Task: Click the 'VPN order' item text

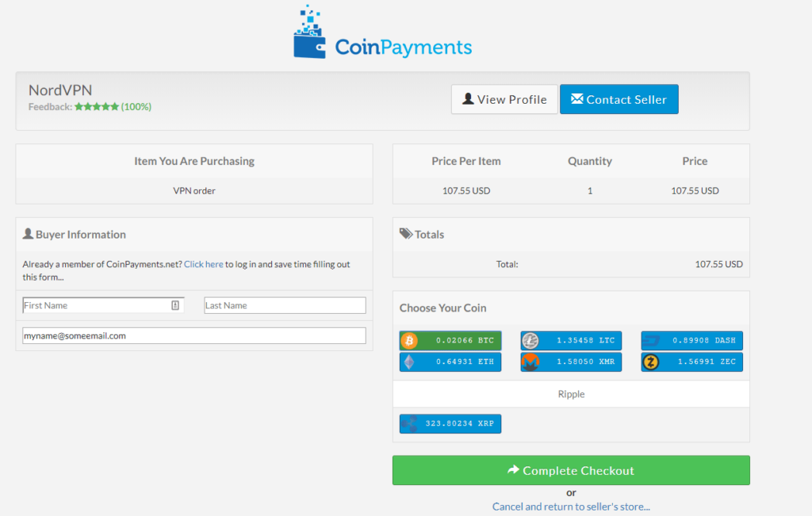Action: pos(194,190)
